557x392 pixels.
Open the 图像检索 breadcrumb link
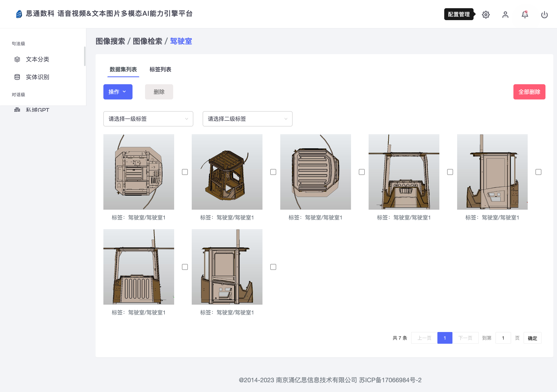[148, 41]
